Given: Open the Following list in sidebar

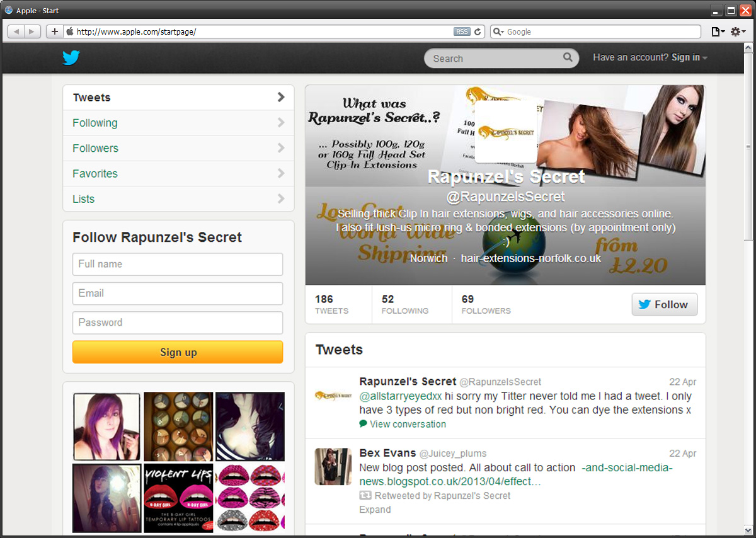Looking at the screenshot, I should point(178,123).
